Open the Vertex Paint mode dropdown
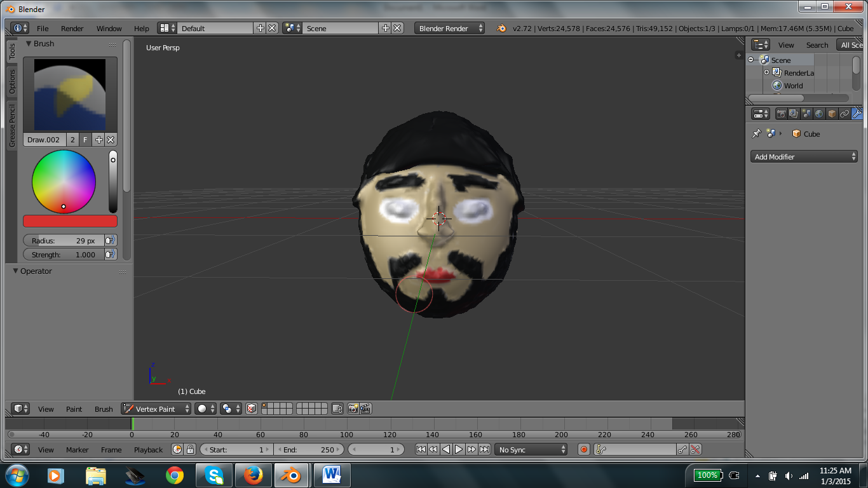Viewport: 868px width, 488px height. pyautogui.click(x=156, y=409)
